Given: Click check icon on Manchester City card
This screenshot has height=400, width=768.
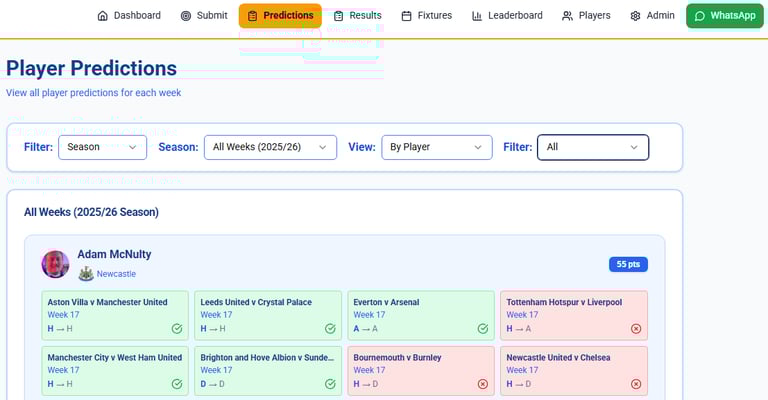Looking at the screenshot, I should (177, 384).
